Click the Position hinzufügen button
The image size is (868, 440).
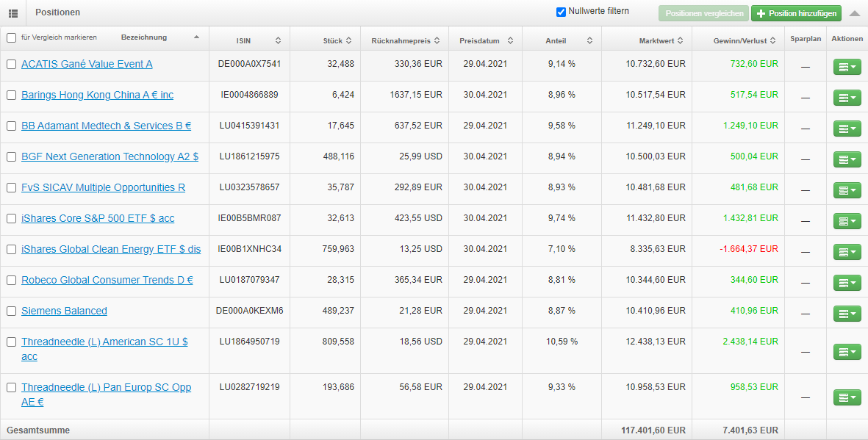796,13
